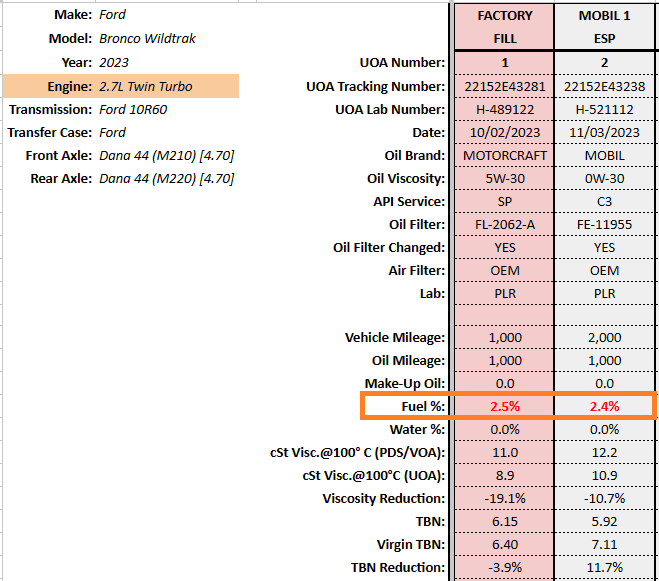The width and height of the screenshot is (659, 581).
Task: Click the 5W-30 viscosity cell
Action: pos(504,179)
